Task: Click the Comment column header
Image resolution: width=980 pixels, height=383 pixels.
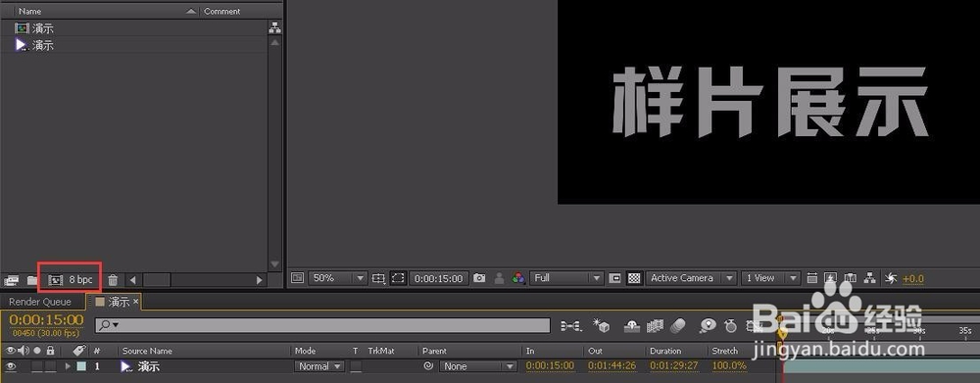Action: click(x=221, y=11)
